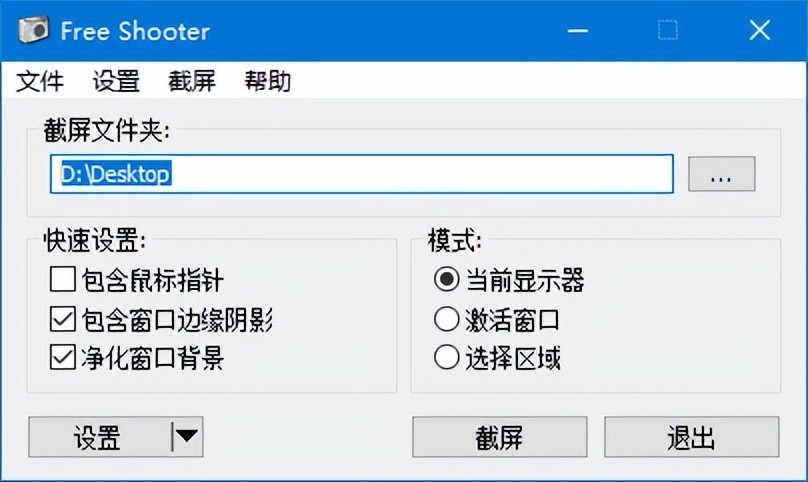The image size is (808, 482).
Task: Click the D:\Desktop folder path field
Action: [x=360, y=174]
